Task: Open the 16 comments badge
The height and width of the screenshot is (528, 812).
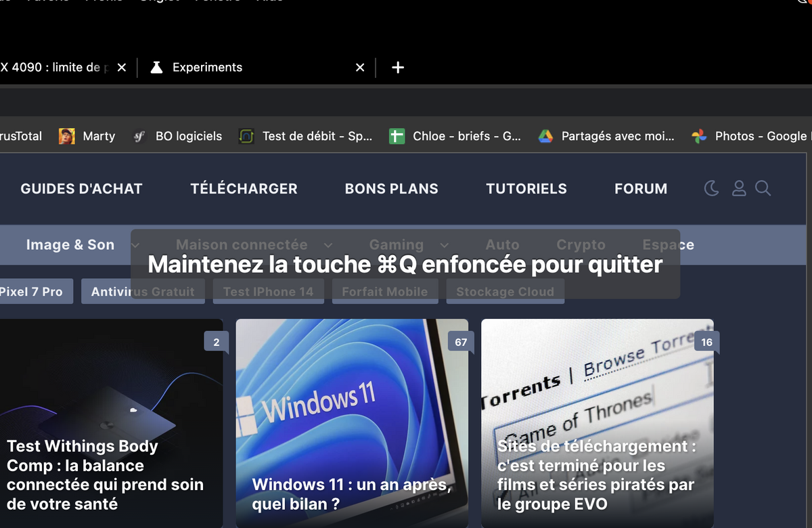Action: (x=706, y=343)
